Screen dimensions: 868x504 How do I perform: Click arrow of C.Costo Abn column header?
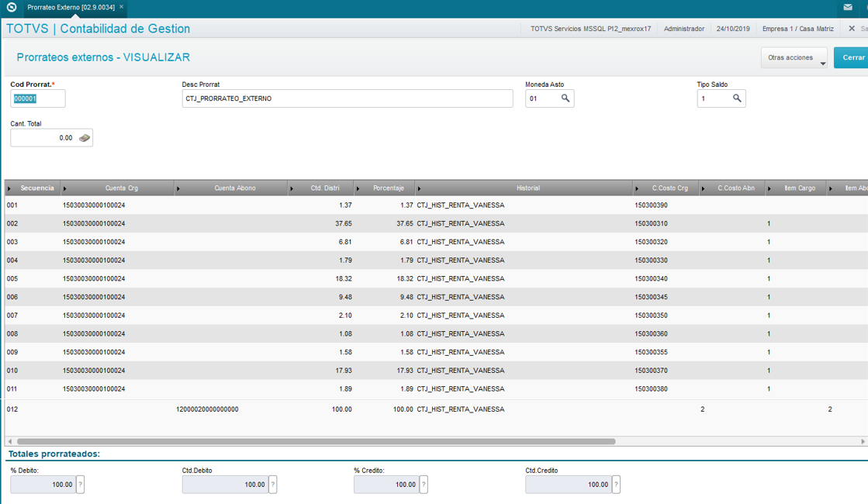coord(704,188)
